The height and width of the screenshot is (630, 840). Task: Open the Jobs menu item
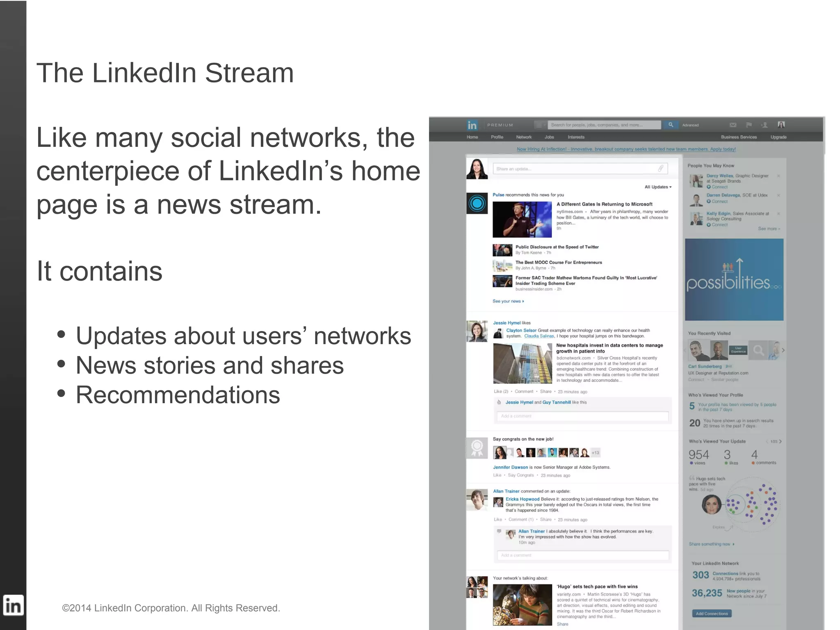[549, 137]
